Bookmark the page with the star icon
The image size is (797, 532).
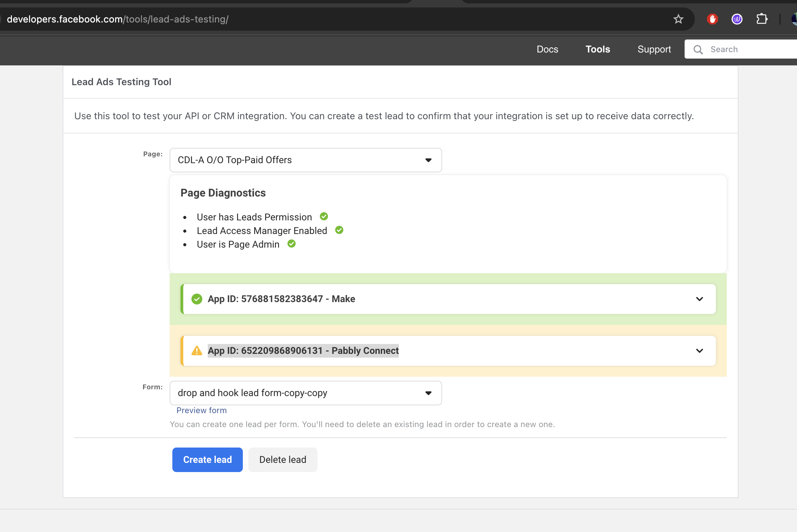pos(678,19)
